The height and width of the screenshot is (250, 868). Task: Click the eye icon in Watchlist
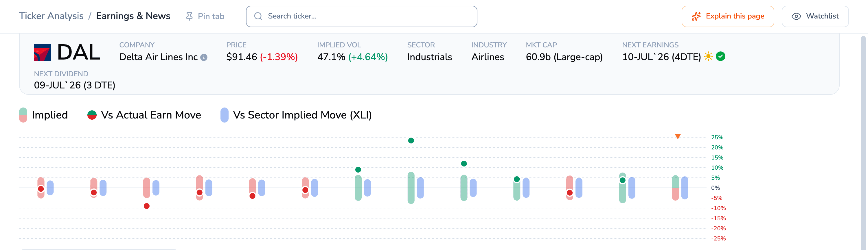tap(796, 16)
